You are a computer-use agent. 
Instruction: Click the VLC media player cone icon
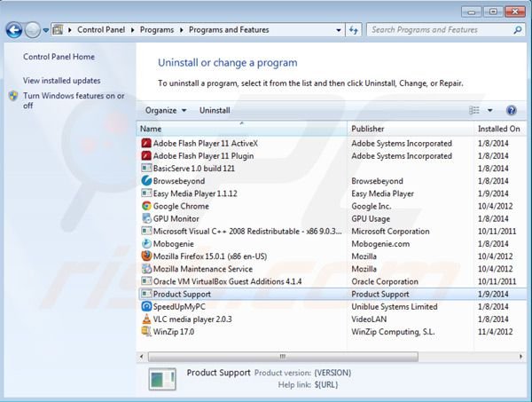tap(146, 319)
